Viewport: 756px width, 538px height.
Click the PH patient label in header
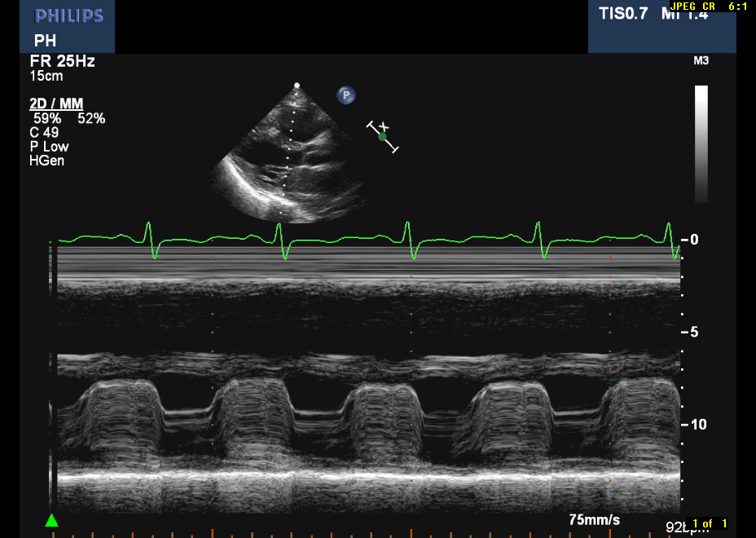[45, 40]
